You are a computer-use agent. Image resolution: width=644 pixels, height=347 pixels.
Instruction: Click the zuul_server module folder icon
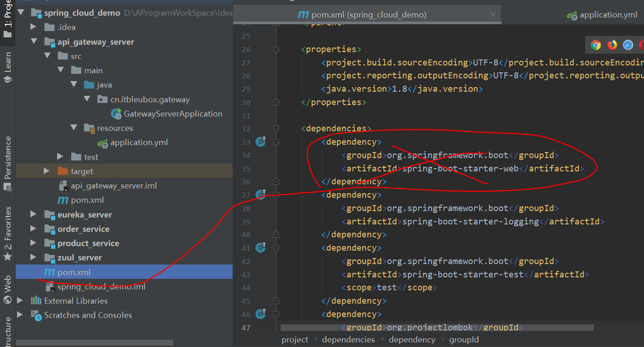50,258
